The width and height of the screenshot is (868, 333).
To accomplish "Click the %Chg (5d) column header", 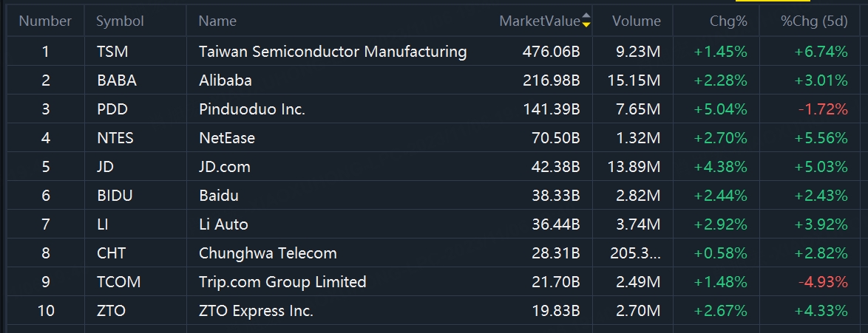I will (x=814, y=21).
